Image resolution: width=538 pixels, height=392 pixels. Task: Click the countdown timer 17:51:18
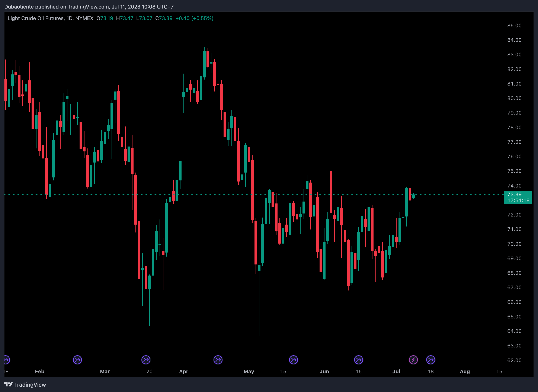[x=518, y=200]
